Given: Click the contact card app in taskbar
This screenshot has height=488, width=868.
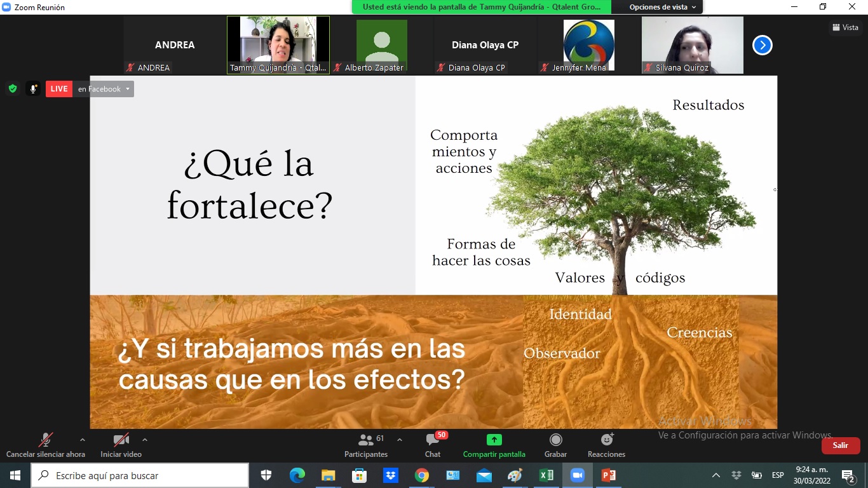Looking at the screenshot, I should (x=452, y=475).
